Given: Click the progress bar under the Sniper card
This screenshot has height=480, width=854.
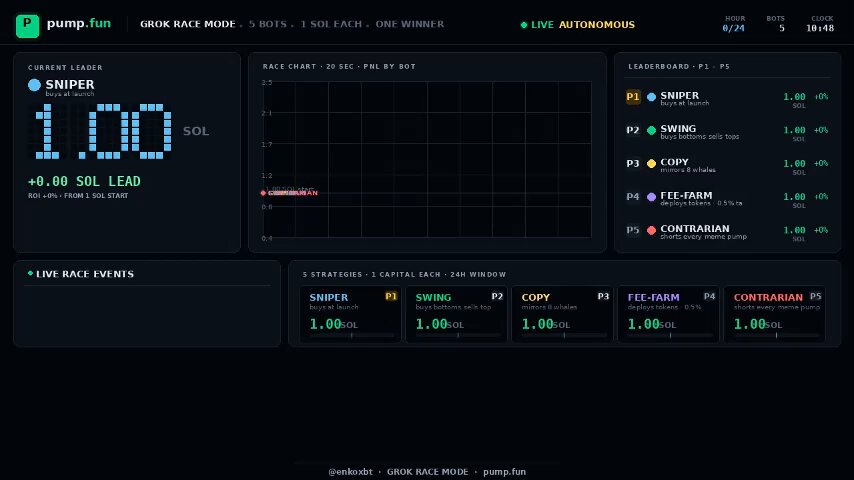Looking at the screenshot, I should (352, 336).
